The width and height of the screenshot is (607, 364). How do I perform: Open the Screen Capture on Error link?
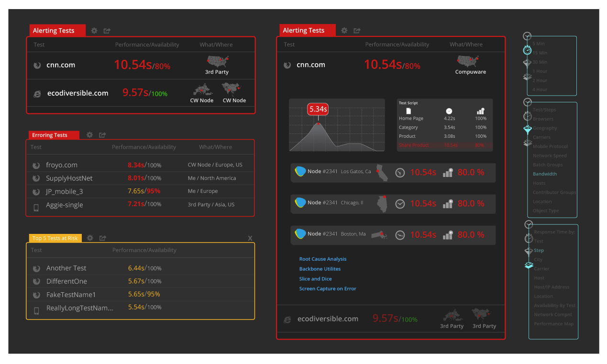(328, 288)
